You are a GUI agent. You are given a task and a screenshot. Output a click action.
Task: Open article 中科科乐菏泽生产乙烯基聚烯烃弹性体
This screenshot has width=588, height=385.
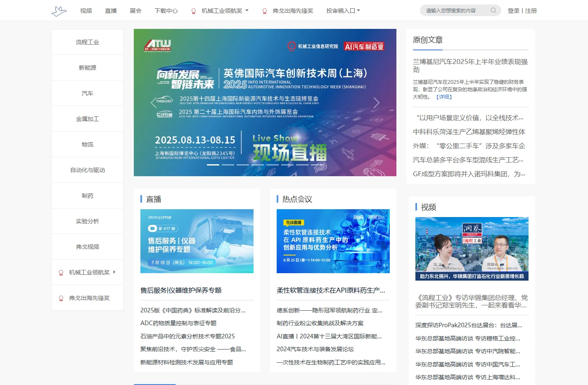coord(469,132)
